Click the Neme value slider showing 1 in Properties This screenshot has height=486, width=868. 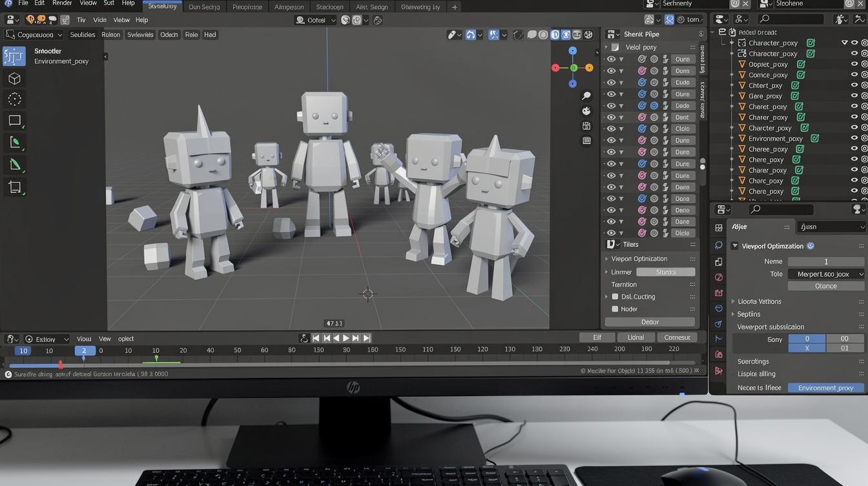(x=825, y=261)
